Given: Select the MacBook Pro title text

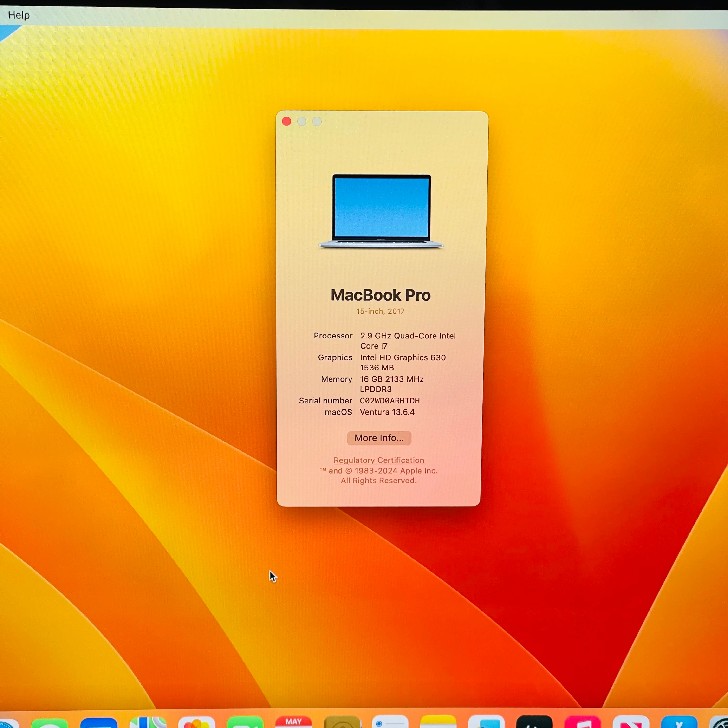Looking at the screenshot, I should [381, 295].
